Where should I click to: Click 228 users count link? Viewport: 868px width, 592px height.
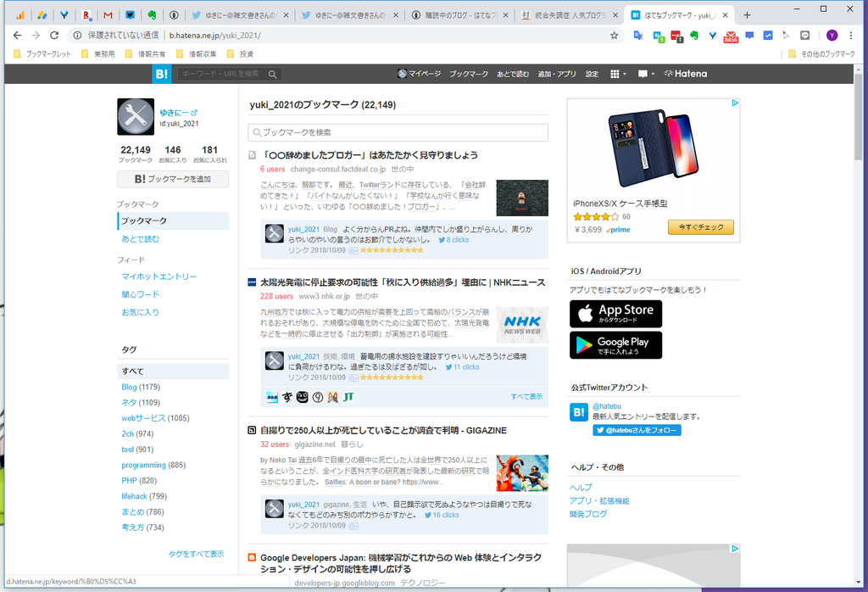[276, 296]
